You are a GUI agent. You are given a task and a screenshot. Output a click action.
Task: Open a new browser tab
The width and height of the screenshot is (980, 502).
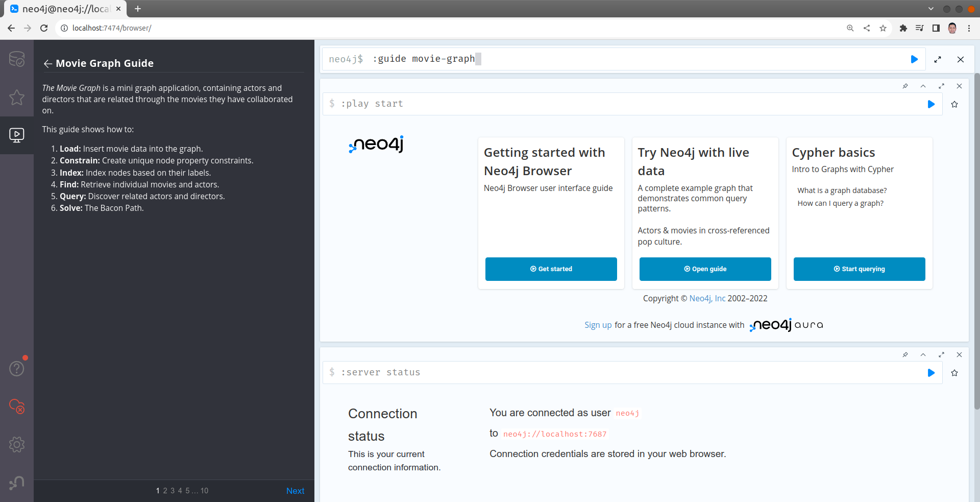tap(138, 9)
